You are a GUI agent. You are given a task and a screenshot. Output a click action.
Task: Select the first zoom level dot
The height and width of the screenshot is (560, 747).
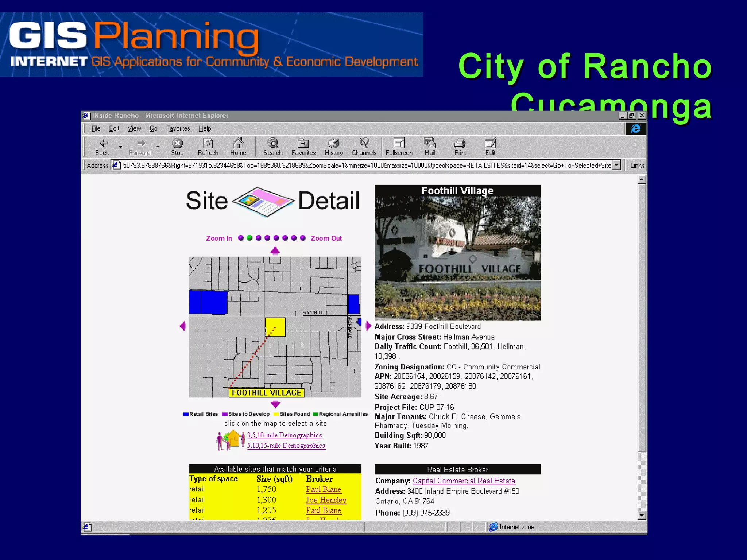[x=241, y=238]
